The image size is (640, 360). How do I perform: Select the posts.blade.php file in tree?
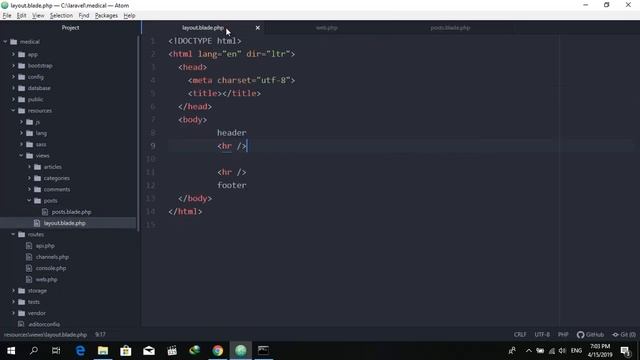pyautogui.click(x=71, y=212)
